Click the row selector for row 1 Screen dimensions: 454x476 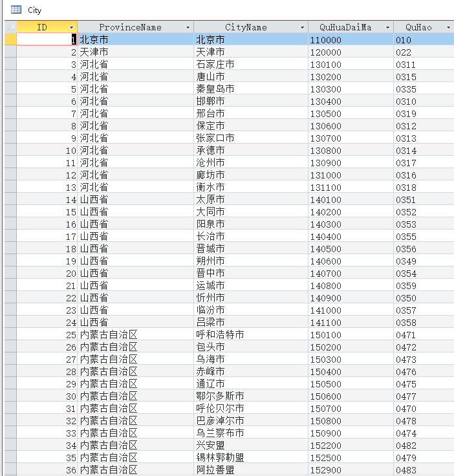tap(10, 39)
